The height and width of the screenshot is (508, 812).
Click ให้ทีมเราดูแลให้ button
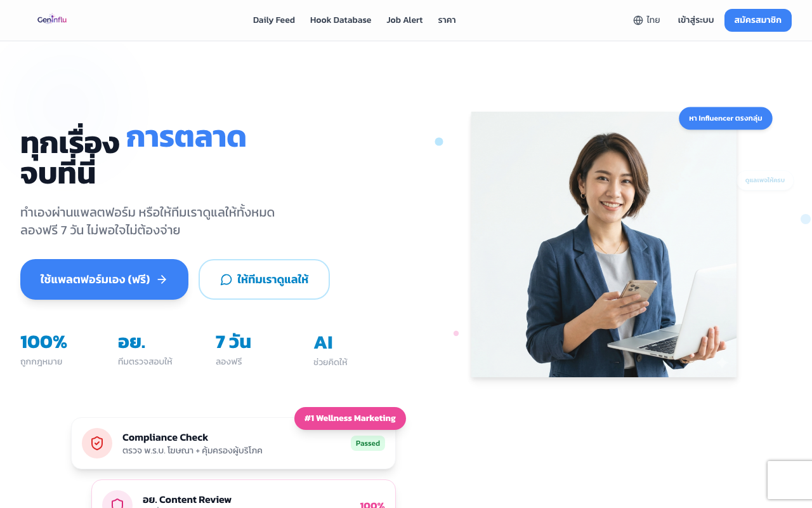(x=264, y=279)
